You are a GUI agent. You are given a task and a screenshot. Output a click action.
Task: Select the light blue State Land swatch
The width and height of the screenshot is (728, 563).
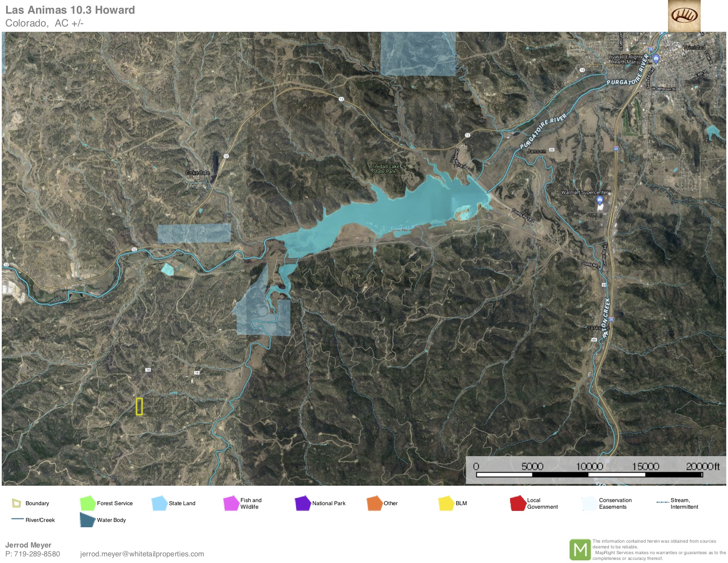coord(159,503)
